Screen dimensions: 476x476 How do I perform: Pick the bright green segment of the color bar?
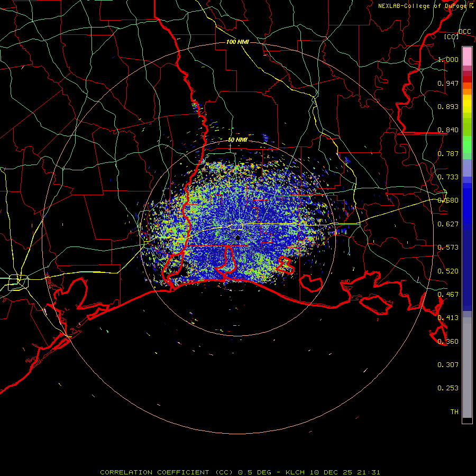pos(467,144)
